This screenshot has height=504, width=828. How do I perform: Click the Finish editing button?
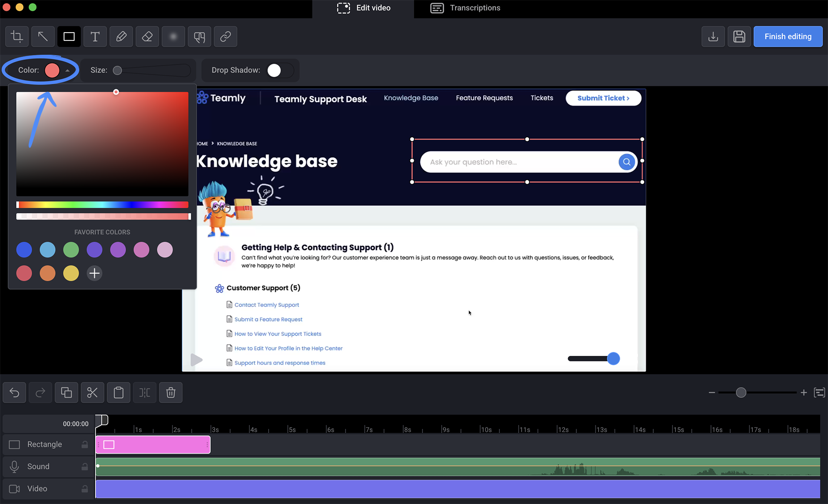pyautogui.click(x=788, y=36)
